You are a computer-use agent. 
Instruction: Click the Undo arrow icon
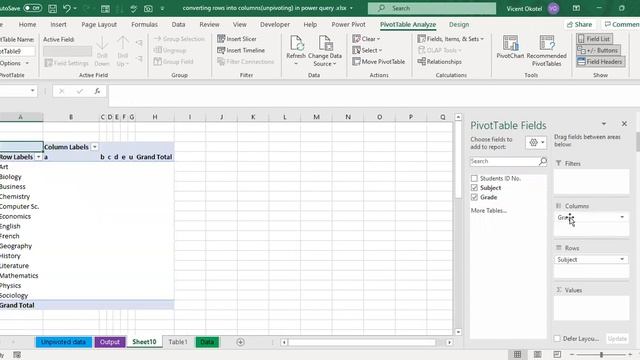pyautogui.click(x=67, y=8)
